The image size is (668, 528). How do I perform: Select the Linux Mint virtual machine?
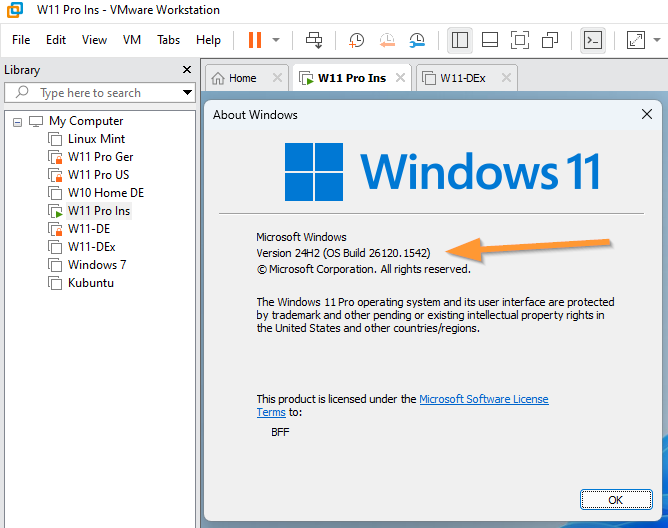tap(96, 139)
